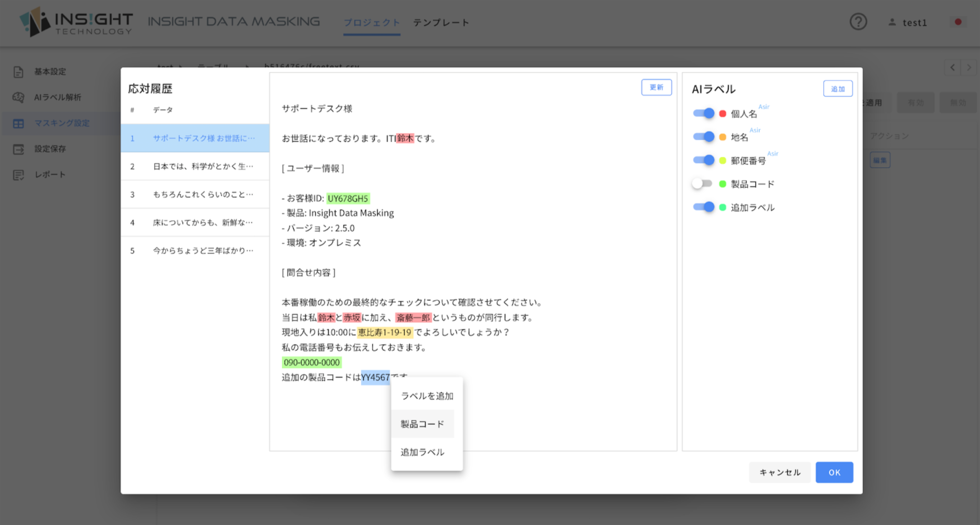Select the マスキング設定 sidebar icon

click(18, 123)
